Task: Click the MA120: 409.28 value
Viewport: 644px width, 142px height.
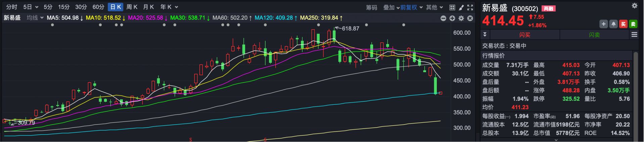Action: point(276,18)
